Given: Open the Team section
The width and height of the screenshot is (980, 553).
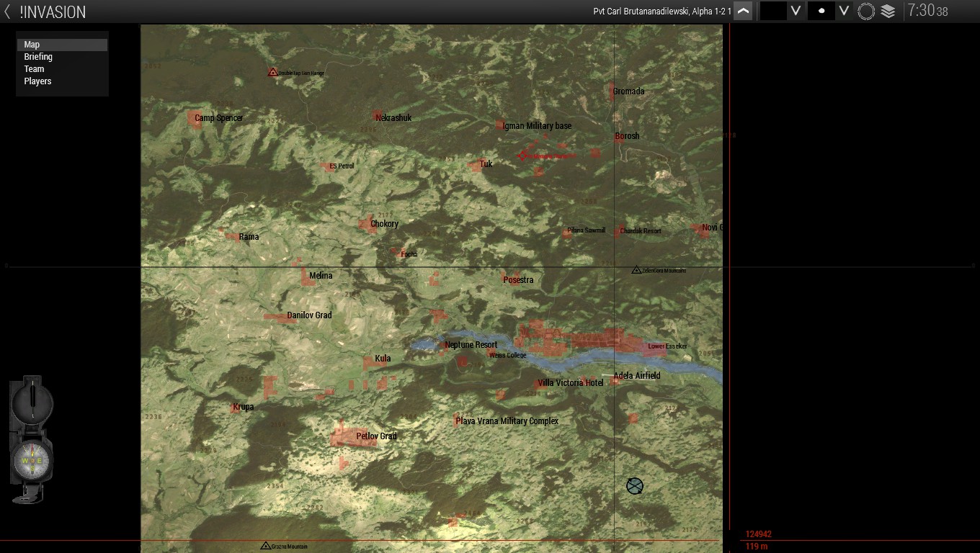Looking at the screenshot, I should [x=62, y=69].
